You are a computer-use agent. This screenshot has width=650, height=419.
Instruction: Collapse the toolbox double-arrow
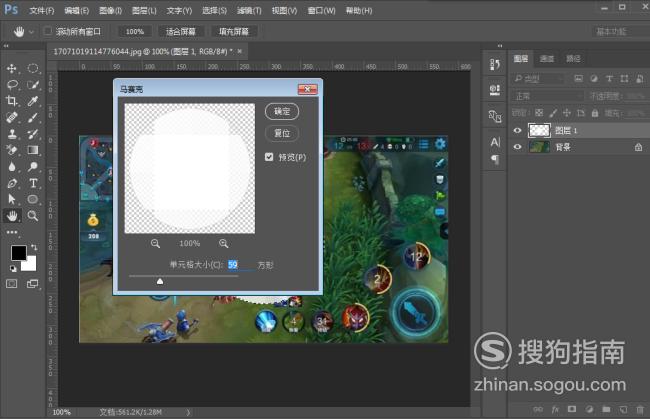[x=6, y=46]
